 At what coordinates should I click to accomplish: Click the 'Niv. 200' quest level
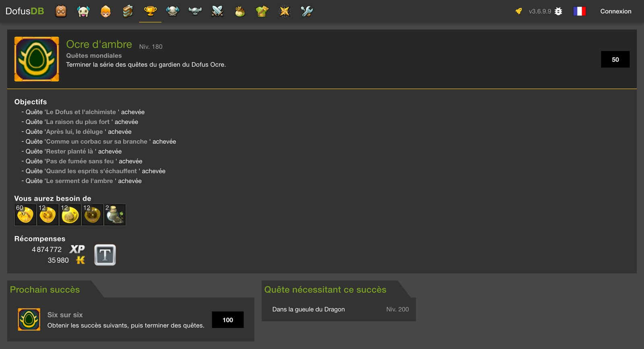(x=398, y=310)
